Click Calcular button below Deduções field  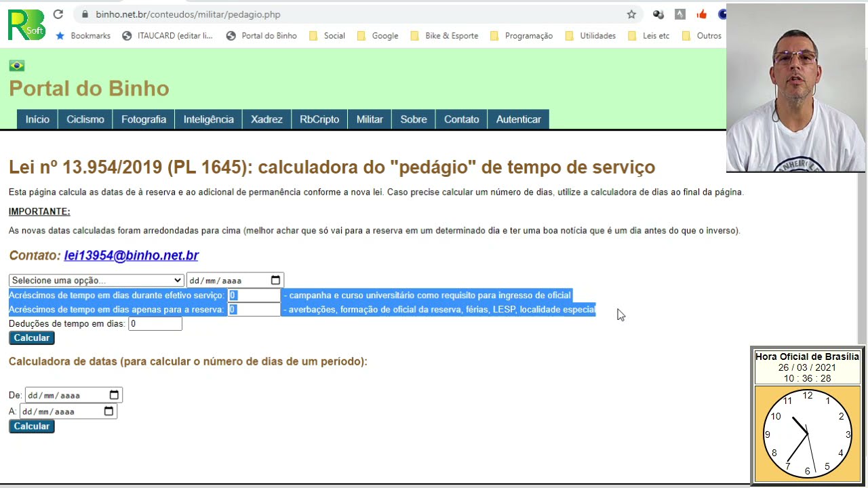32,338
